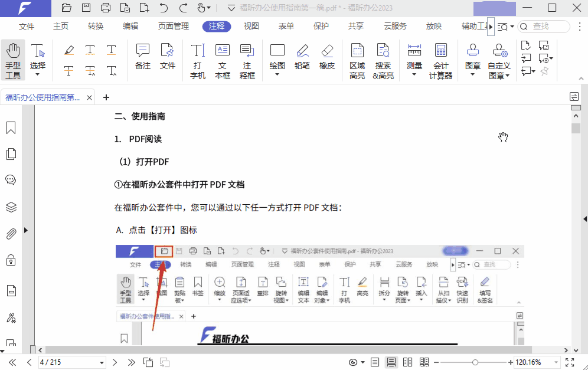Activate the 打字机 (Typewriter) tool
Screen dimensions: 588x370
197,61
